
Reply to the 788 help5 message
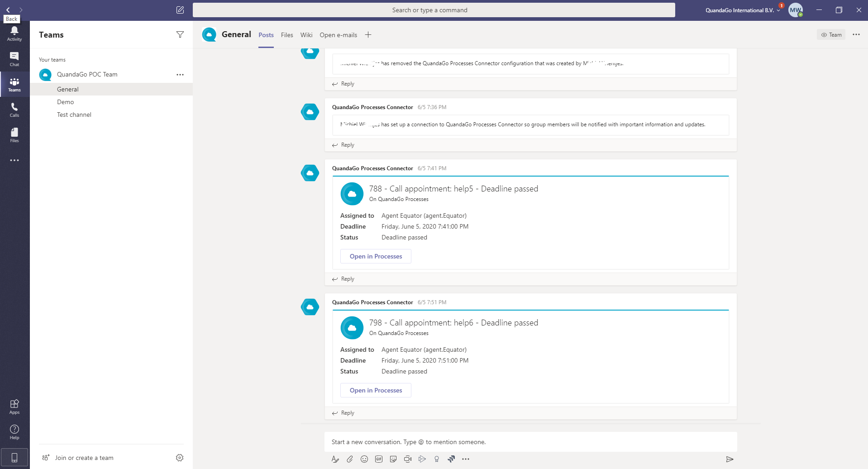coord(343,279)
